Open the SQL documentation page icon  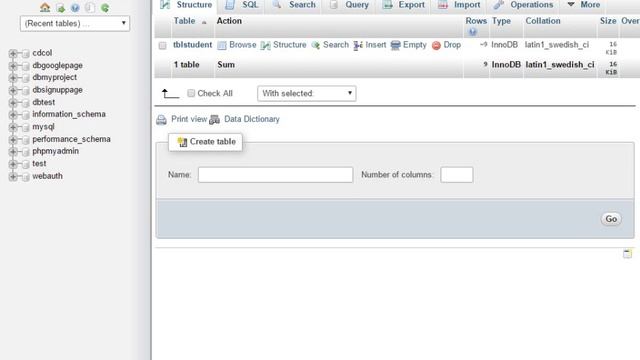(x=90, y=8)
